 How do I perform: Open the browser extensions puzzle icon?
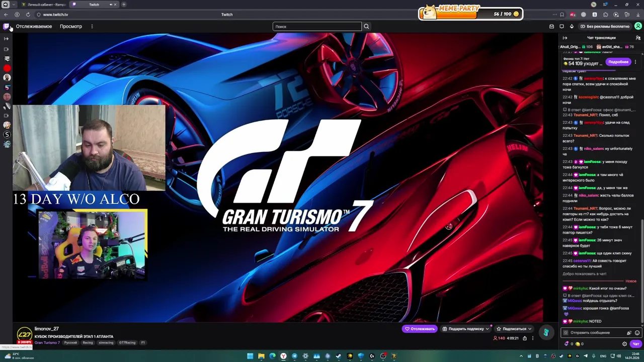pyautogui.click(x=605, y=15)
